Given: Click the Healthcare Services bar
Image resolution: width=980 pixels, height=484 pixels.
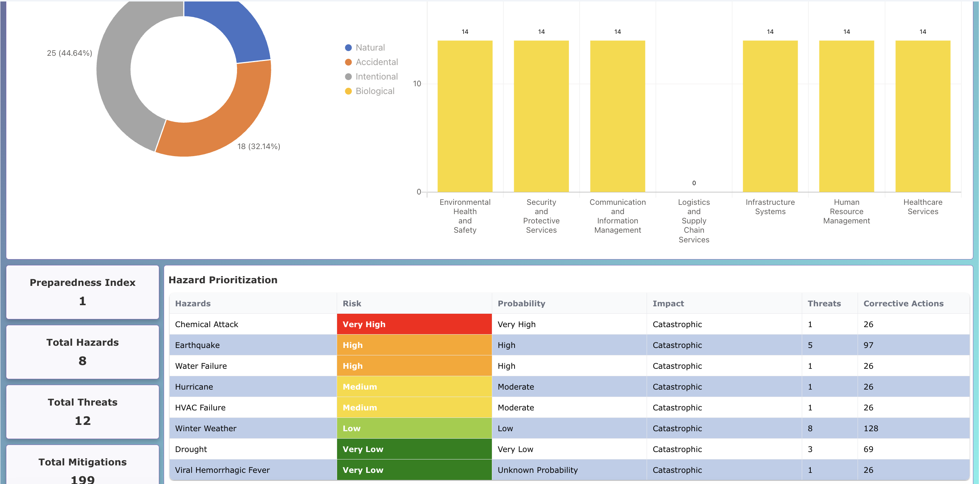Looking at the screenshot, I should tap(922, 116).
